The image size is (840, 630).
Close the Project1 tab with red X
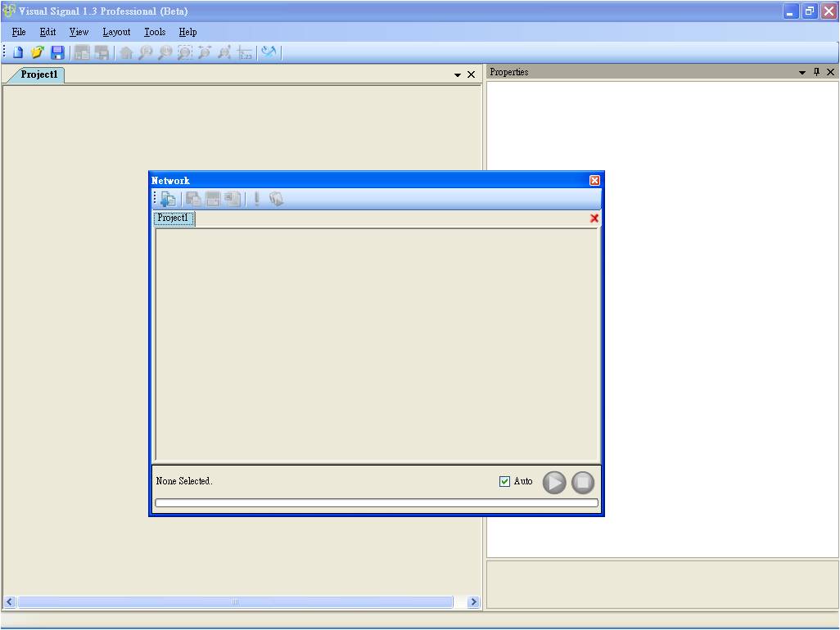point(594,218)
